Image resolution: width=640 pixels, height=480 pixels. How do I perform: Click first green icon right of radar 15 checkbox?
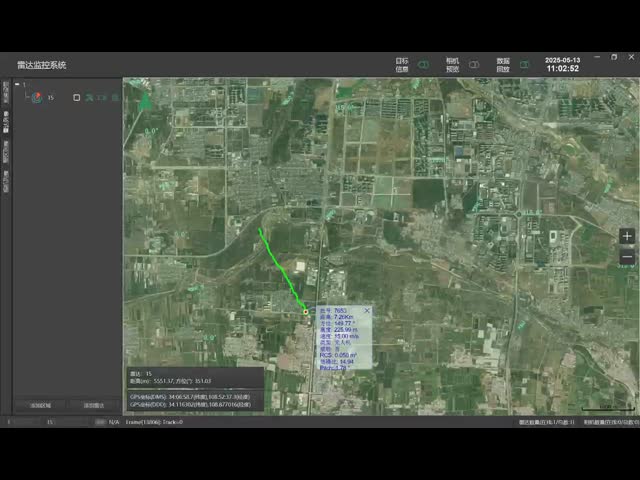point(89,98)
